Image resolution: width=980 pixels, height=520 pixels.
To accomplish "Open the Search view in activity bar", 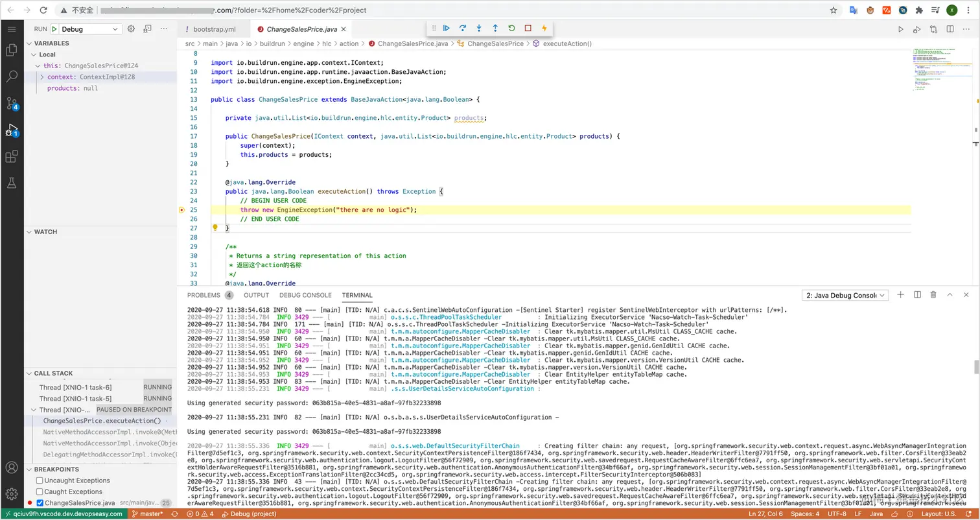I will click(x=12, y=77).
